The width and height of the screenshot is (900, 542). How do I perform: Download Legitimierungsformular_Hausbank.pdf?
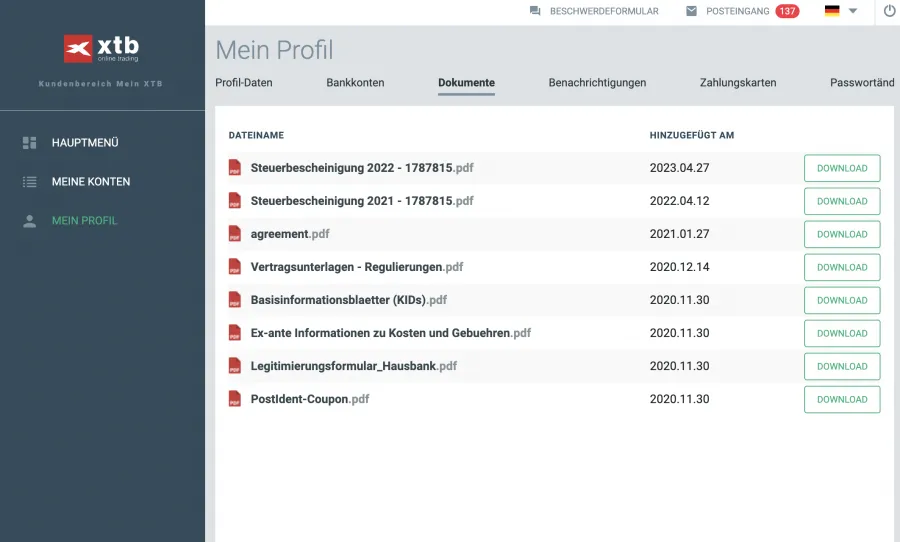[x=842, y=366]
